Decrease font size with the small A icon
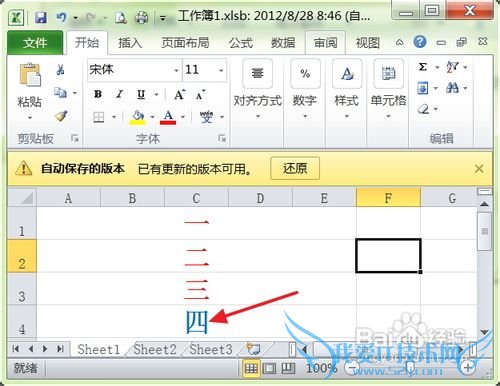Screen dimensions: 500x386 coord(201,95)
